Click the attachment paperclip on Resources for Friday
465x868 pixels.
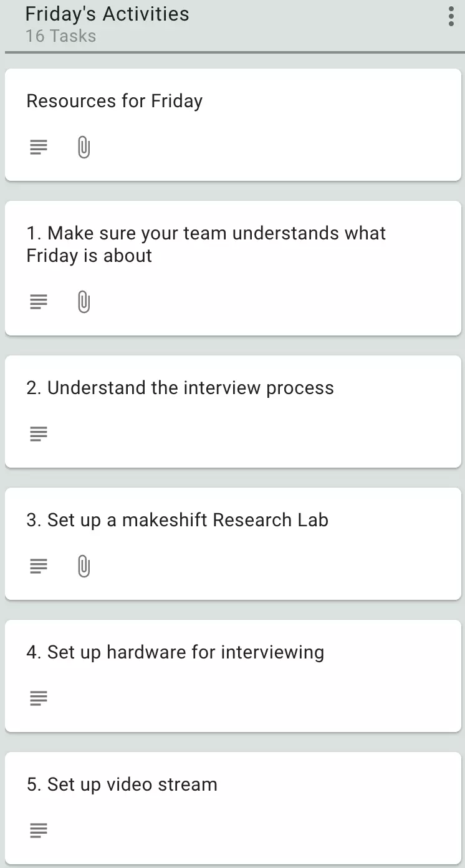coord(84,148)
